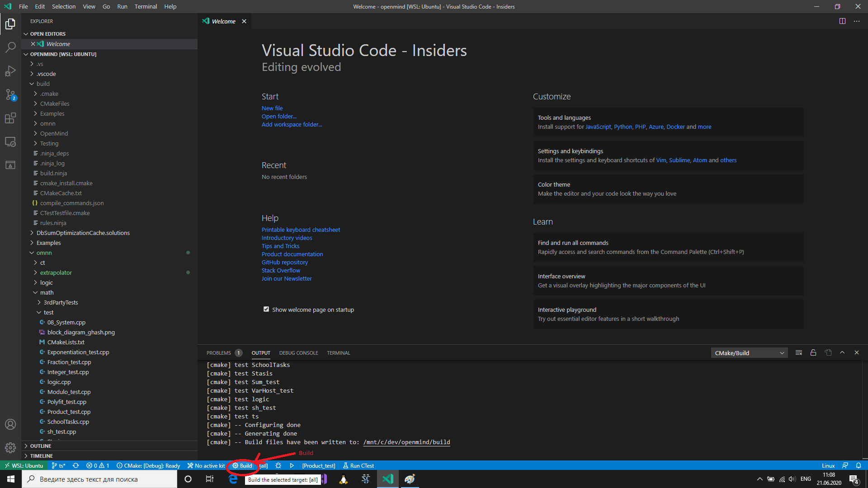Open the editor More Actions ellipsis
The height and width of the screenshot is (488, 868).
(x=857, y=21)
